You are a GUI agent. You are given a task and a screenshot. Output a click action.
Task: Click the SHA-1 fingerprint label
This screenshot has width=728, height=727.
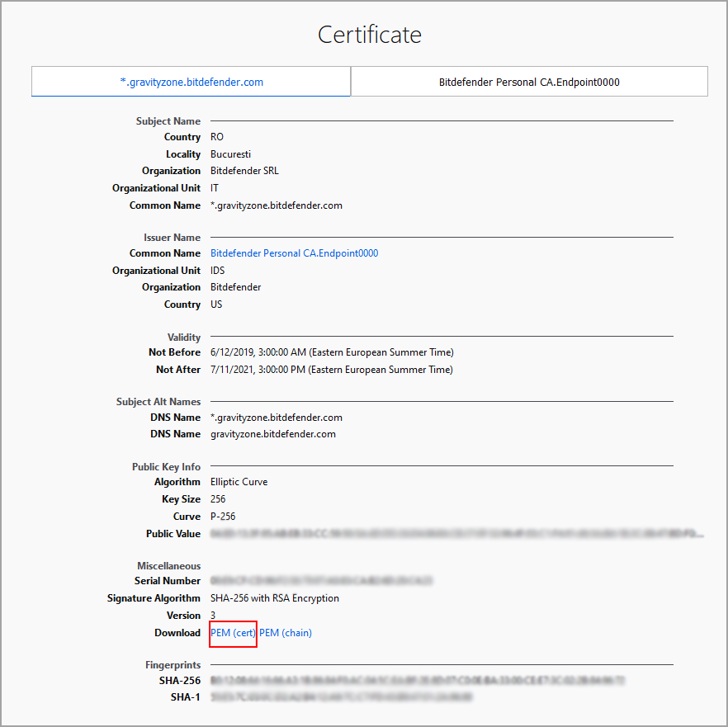pyautogui.click(x=185, y=696)
